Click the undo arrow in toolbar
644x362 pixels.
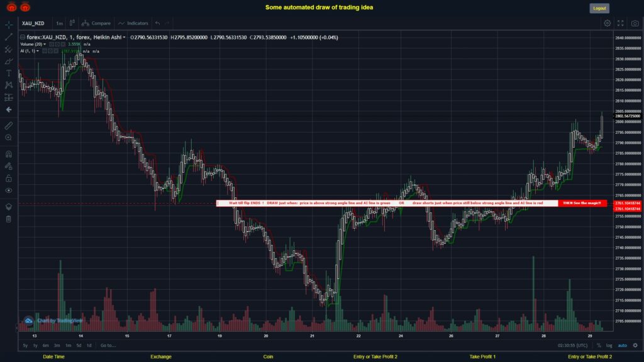click(x=157, y=23)
